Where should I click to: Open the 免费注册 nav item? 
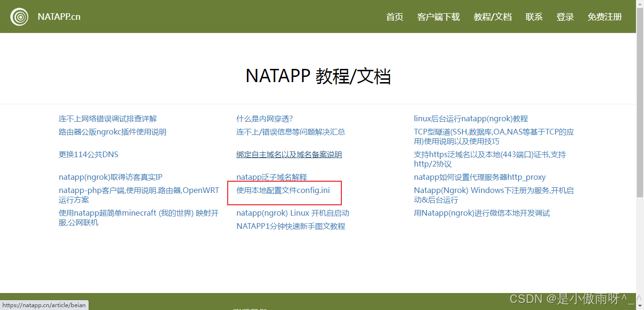[x=605, y=17]
